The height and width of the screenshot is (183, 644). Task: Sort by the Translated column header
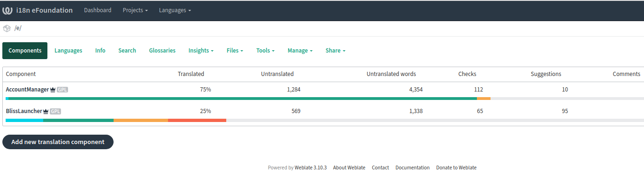click(191, 74)
